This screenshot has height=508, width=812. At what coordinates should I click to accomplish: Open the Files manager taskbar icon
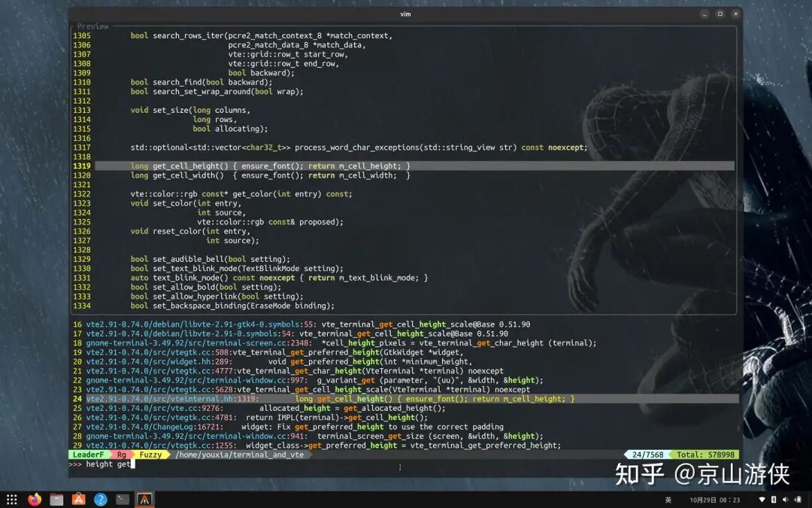pos(56,499)
